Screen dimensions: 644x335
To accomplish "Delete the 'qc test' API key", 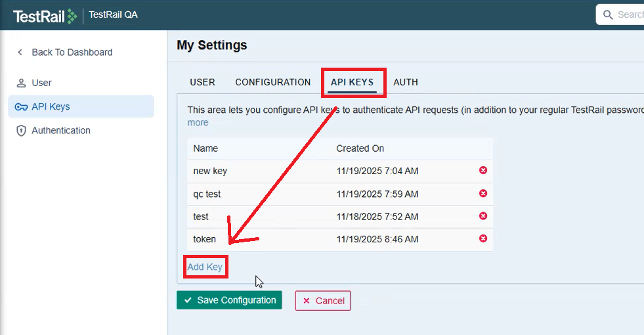I will pyautogui.click(x=483, y=193).
